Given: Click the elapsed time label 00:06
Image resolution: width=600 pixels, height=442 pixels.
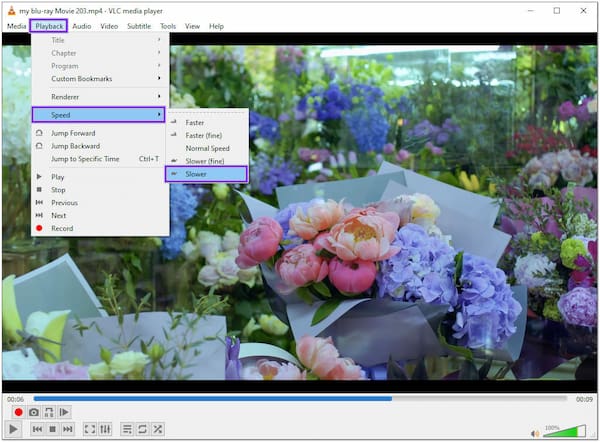Looking at the screenshot, I should click(x=15, y=399).
